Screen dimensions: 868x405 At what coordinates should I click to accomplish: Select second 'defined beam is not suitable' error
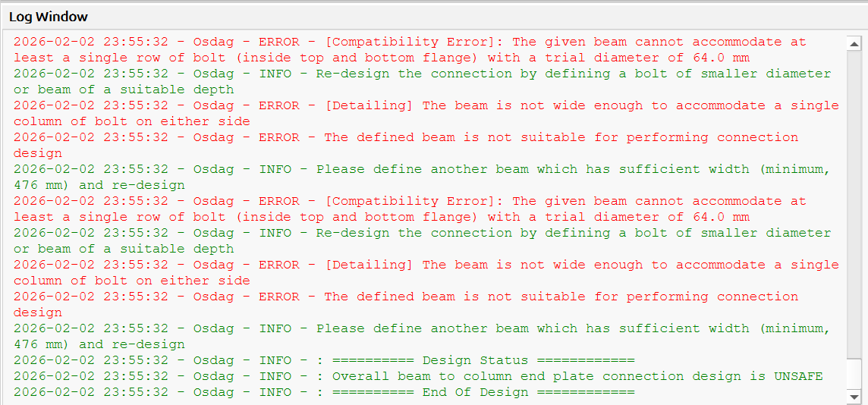(406, 305)
